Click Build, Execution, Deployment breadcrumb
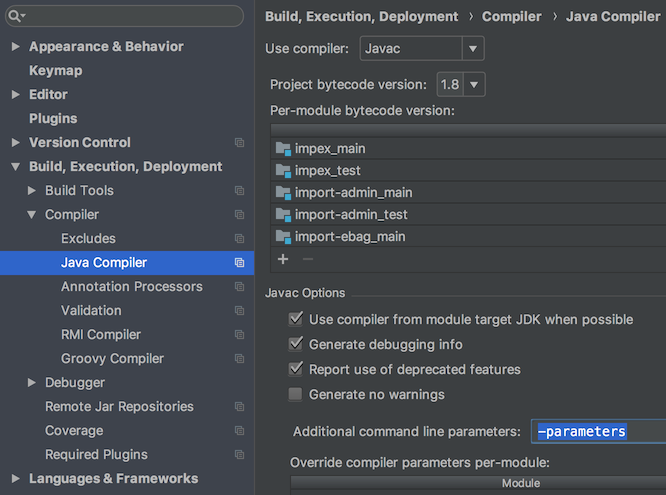 361,16
